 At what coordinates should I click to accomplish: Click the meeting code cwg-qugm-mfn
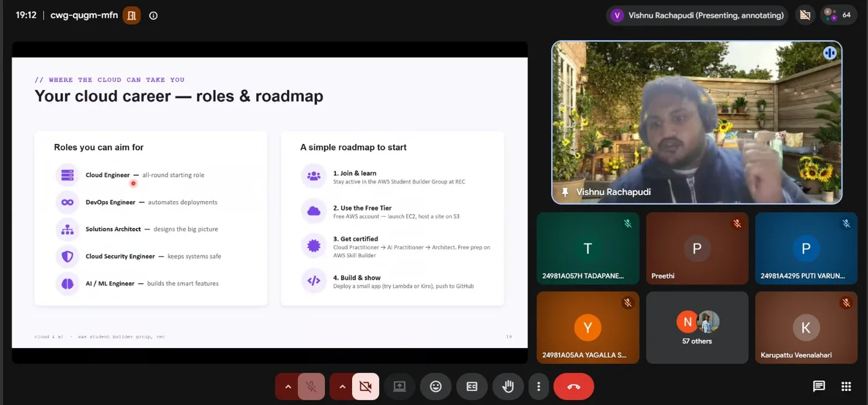pyautogui.click(x=84, y=16)
